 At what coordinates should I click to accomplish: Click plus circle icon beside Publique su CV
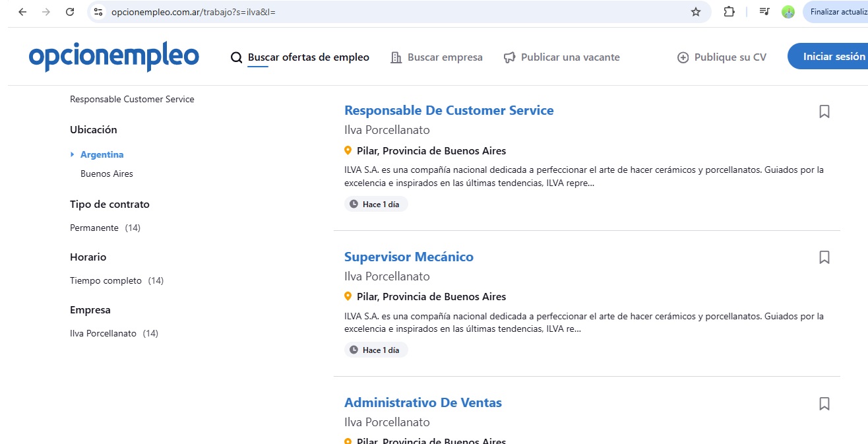683,57
